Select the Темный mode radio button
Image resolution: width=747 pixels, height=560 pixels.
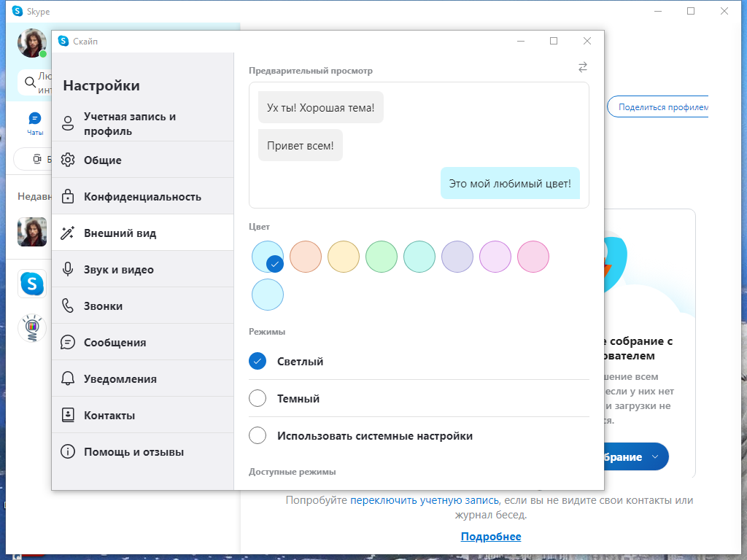click(x=258, y=398)
